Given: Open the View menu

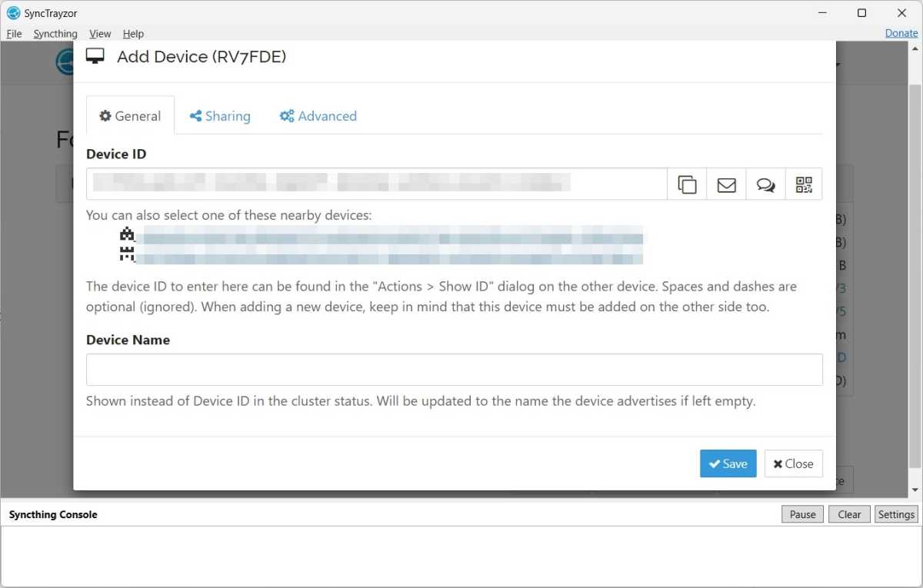Looking at the screenshot, I should pyautogui.click(x=100, y=34).
